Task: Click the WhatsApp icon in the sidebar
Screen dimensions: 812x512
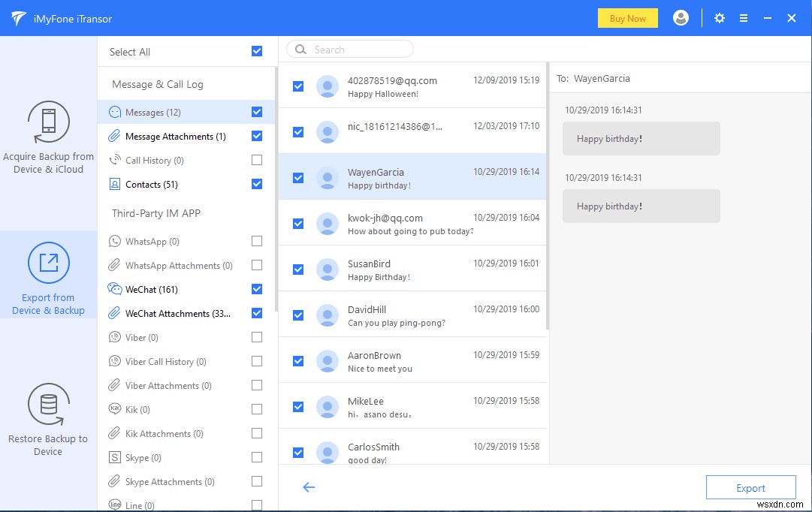Action: 115,241
